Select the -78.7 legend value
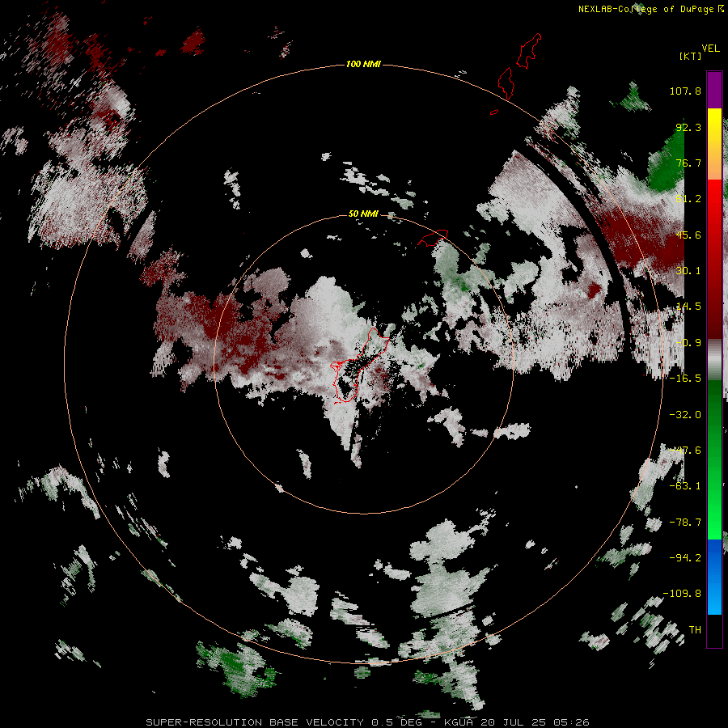 [685, 523]
